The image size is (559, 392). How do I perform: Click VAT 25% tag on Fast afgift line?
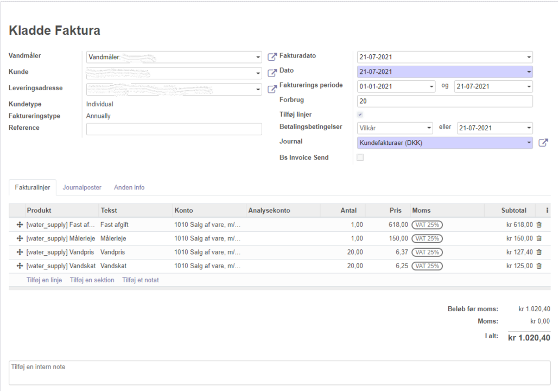coord(427,224)
